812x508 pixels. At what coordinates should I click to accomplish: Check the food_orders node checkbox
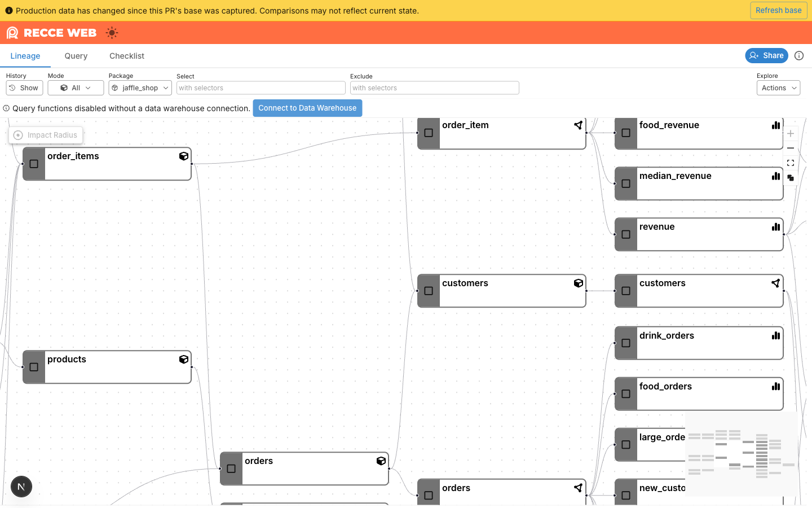coord(626,394)
